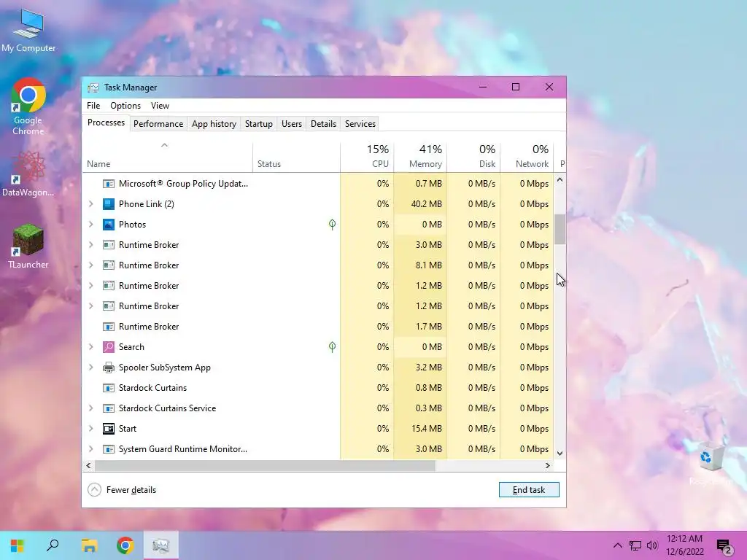This screenshot has width=747, height=560.
Task: Click the Stardock Curtains process icon
Action: (109, 388)
